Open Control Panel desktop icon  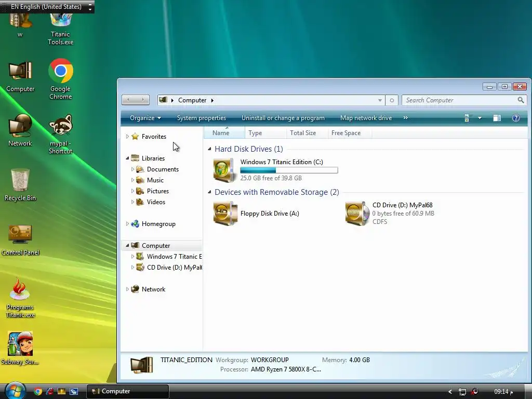click(20, 240)
